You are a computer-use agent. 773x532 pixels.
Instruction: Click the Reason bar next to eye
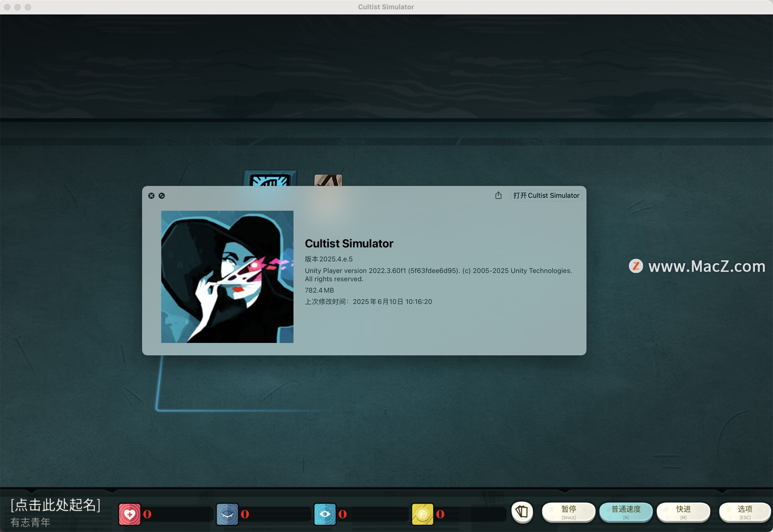coord(372,514)
